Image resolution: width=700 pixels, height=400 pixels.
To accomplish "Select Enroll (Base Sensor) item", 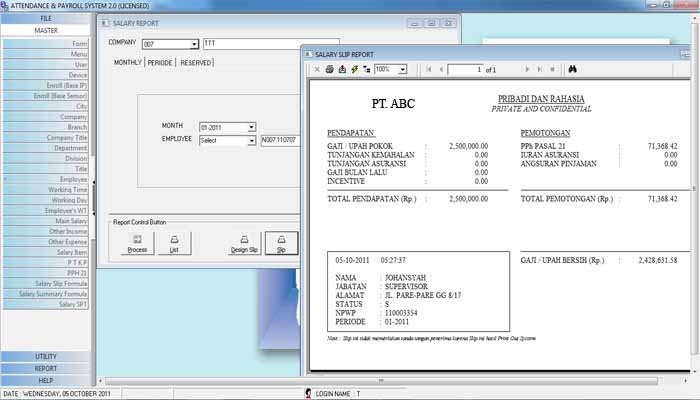I will 46,96.
